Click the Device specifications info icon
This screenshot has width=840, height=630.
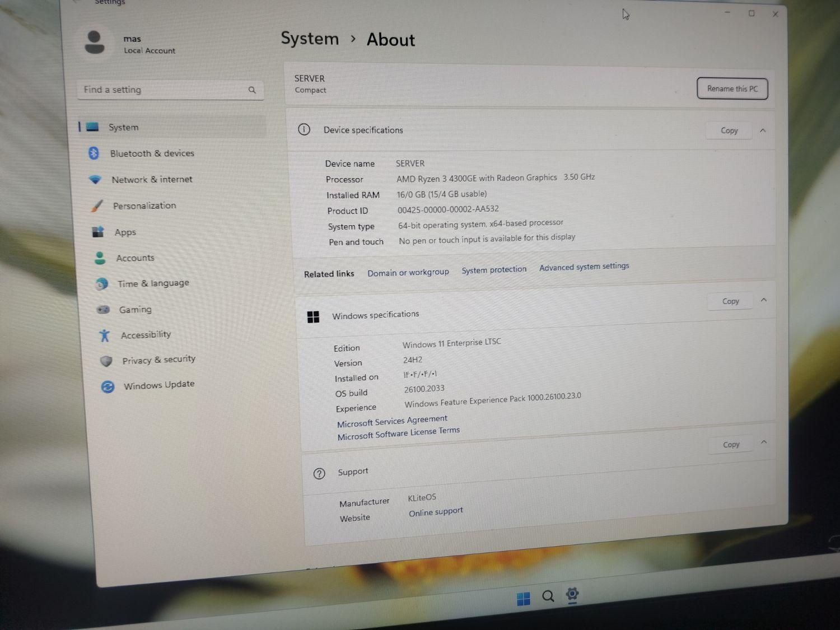[304, 130]
